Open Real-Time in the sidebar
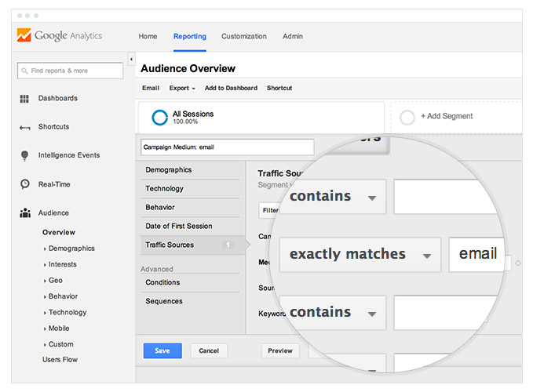Screen dimensions: 533x392 point(54,184)
